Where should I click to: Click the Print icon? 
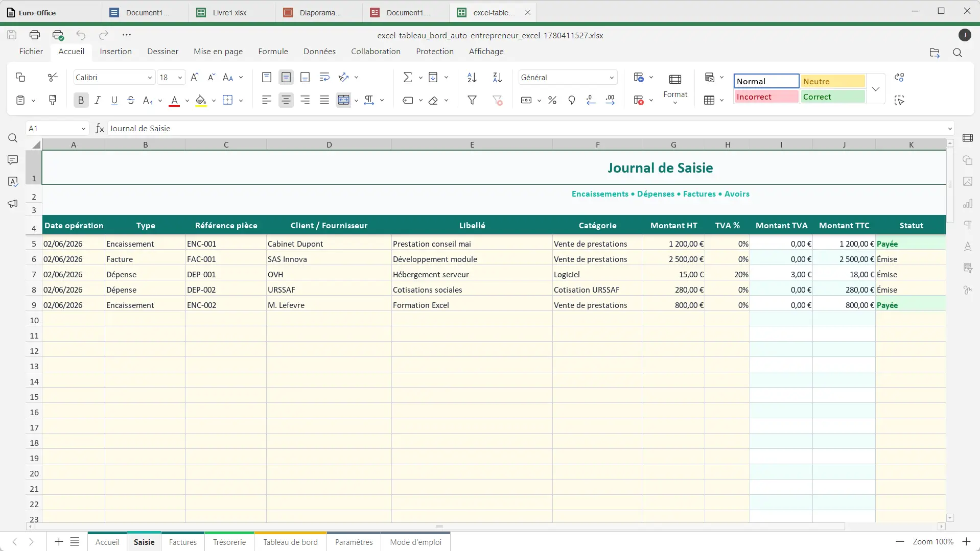tap(35, 35)
